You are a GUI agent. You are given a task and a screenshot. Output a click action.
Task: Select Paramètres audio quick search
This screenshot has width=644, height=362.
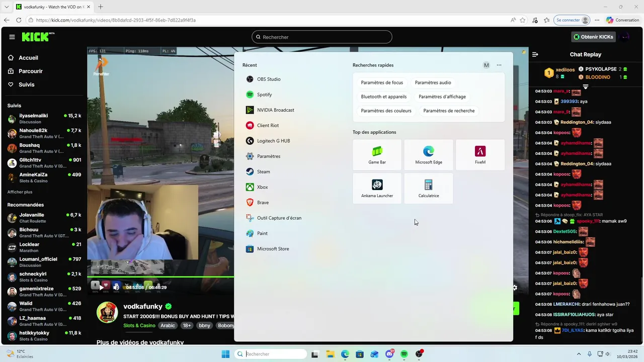[x=433, y=82]
